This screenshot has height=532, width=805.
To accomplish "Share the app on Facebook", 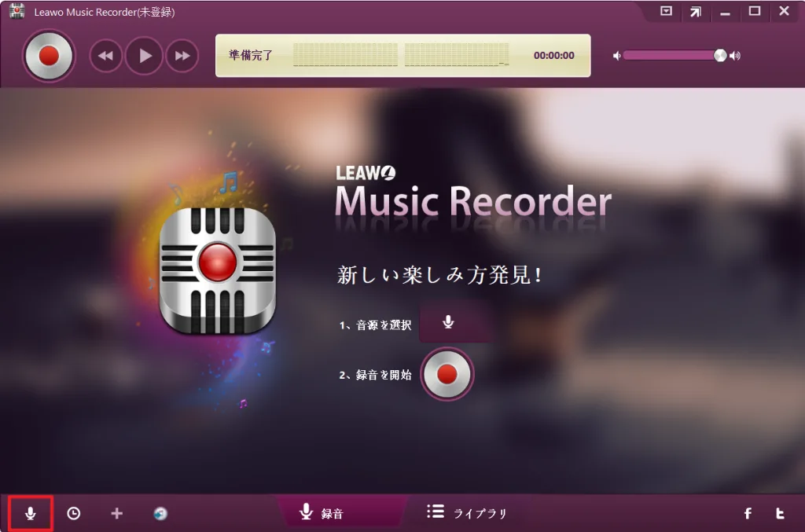I will [x=747, y=512].
